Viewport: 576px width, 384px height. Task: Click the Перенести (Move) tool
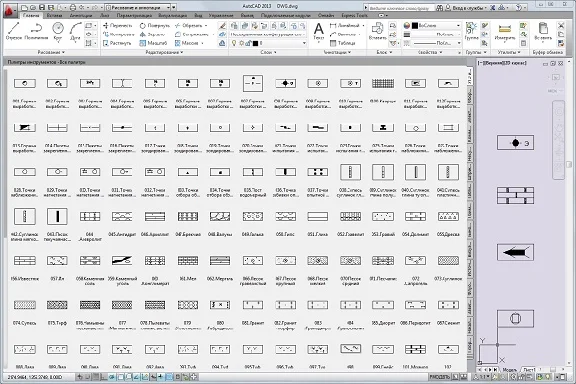(x=118, y=25)
